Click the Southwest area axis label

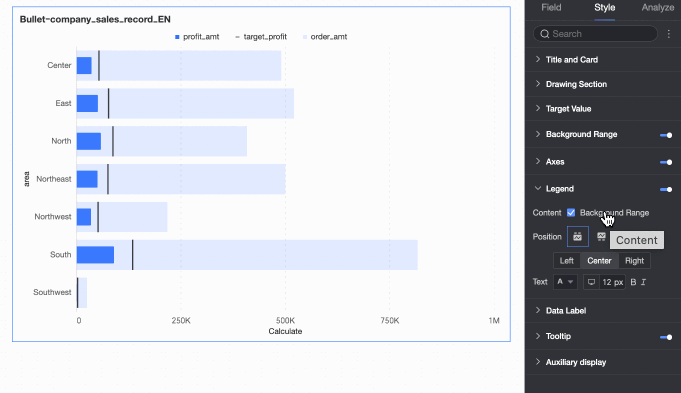[52, 292]
